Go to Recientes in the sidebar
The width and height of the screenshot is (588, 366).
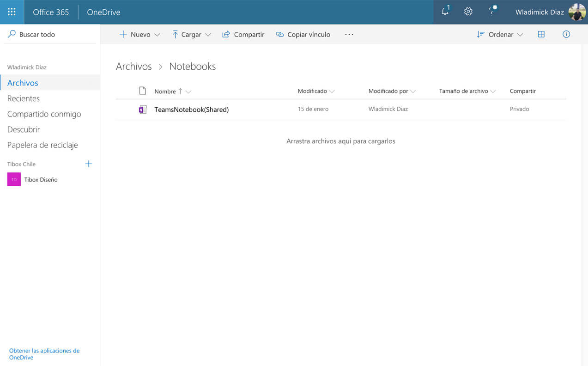click(24, 98)
